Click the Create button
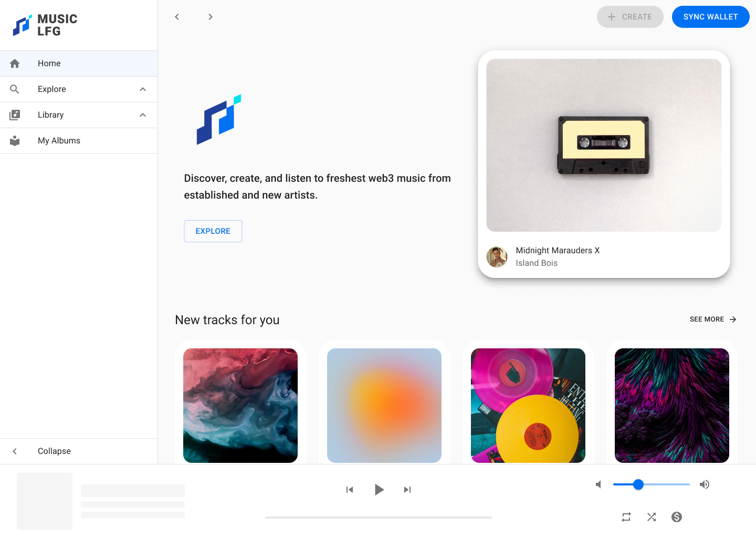The width and height of the screenshot is (756, 538). [x=630, y=17]
